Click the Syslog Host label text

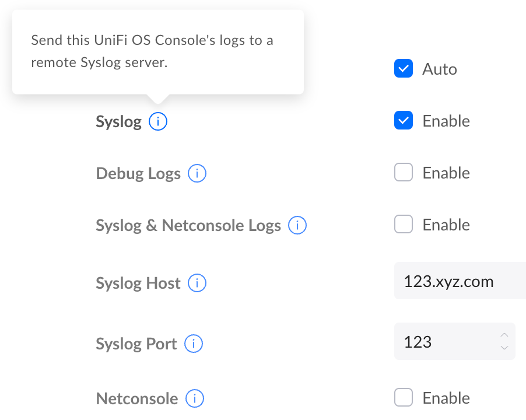pos(138,283)
